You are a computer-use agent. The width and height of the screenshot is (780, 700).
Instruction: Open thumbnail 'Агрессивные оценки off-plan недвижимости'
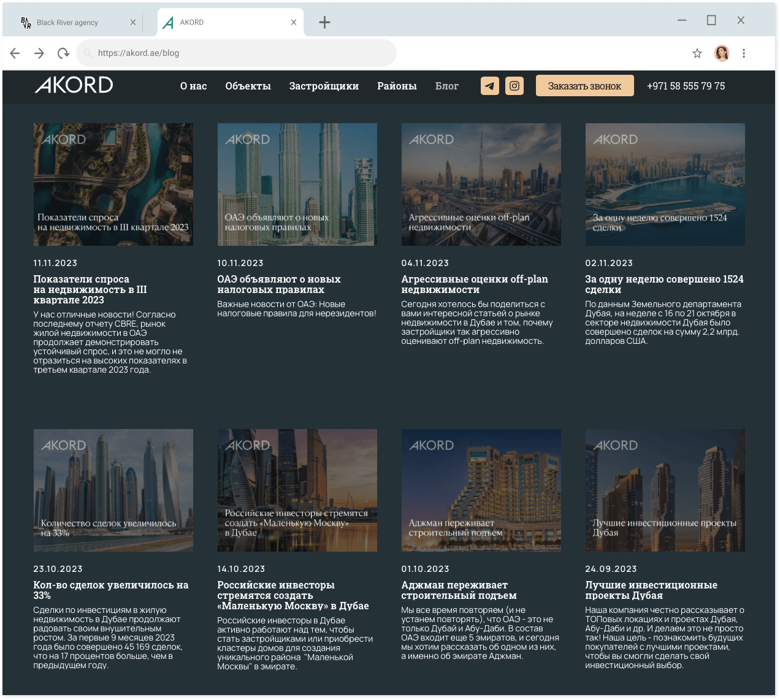click(x=481, y=185)
